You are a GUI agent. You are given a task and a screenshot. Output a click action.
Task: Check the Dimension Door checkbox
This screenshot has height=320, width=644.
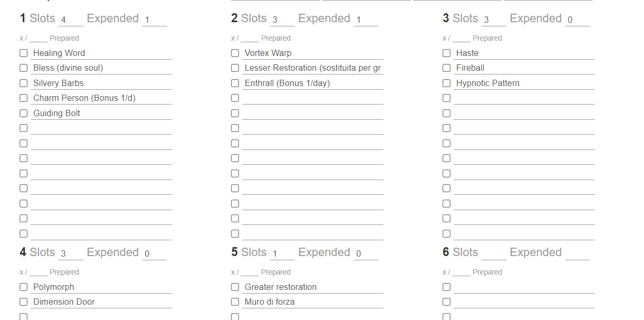click(23, 302)
